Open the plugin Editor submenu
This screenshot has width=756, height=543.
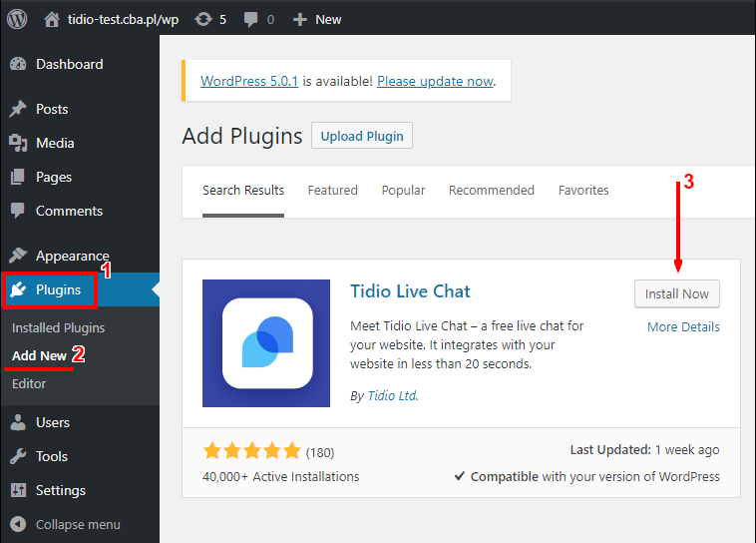pos(29,383)
